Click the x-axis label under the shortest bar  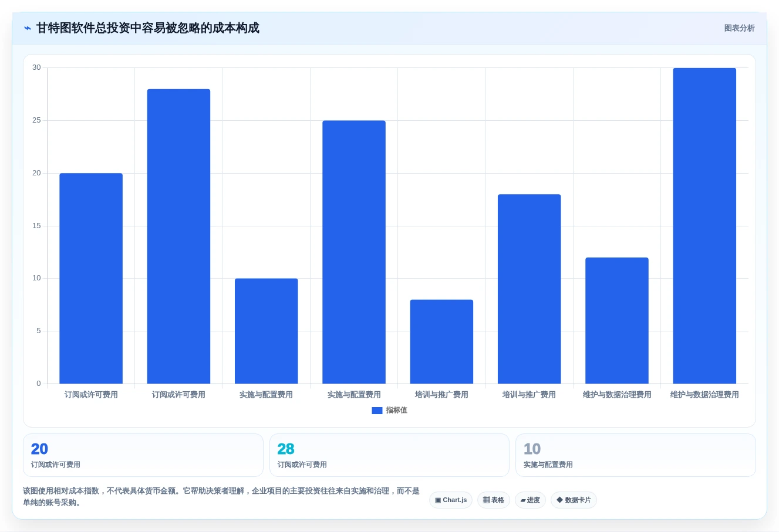pos(441,395)
